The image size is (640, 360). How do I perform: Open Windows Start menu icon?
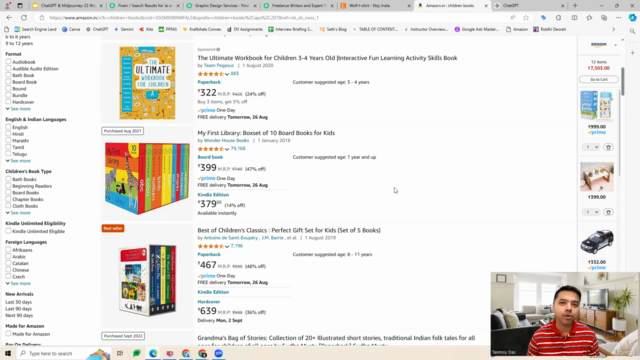(8, 353)
